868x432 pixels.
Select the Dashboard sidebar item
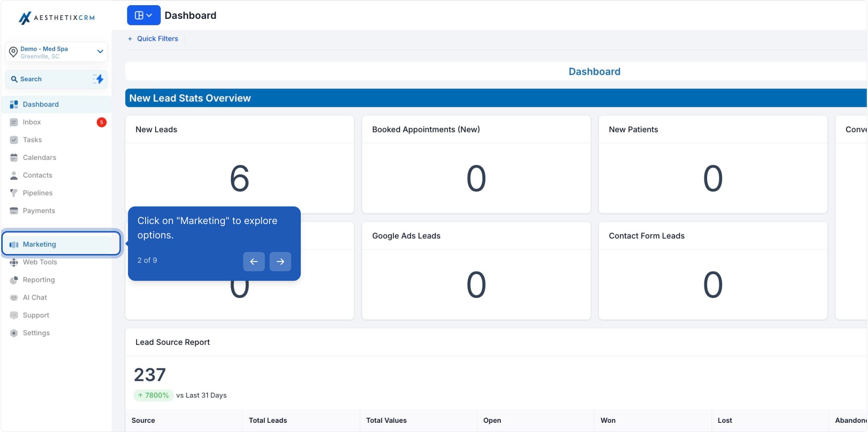[56, 104]
